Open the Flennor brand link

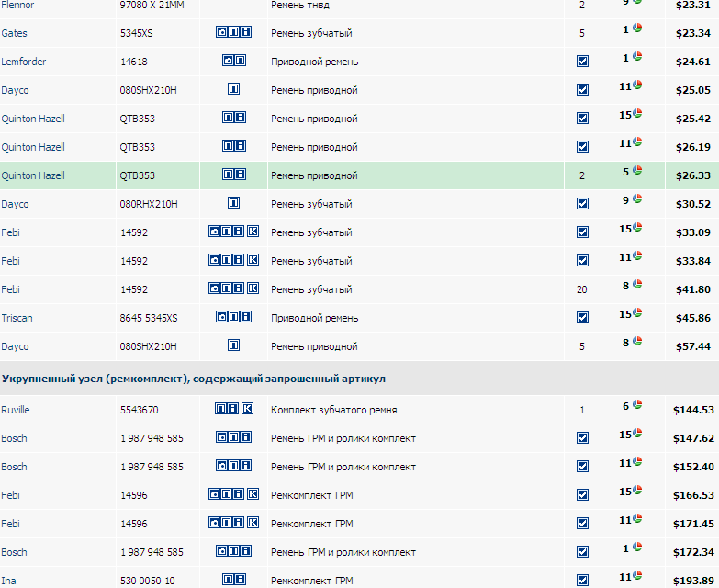17,5
